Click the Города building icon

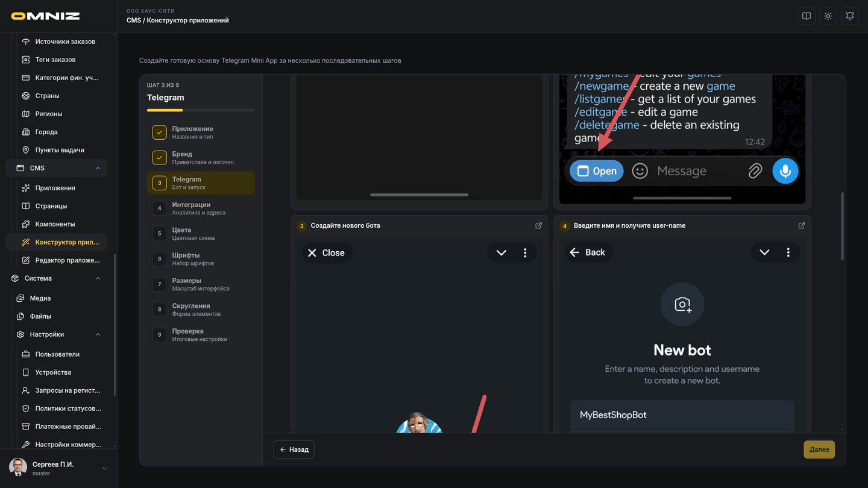point(26,132)
